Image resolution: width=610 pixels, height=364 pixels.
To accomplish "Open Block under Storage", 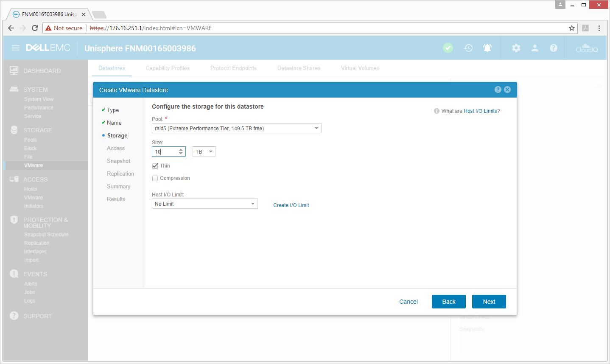I will tap(31, 148).
